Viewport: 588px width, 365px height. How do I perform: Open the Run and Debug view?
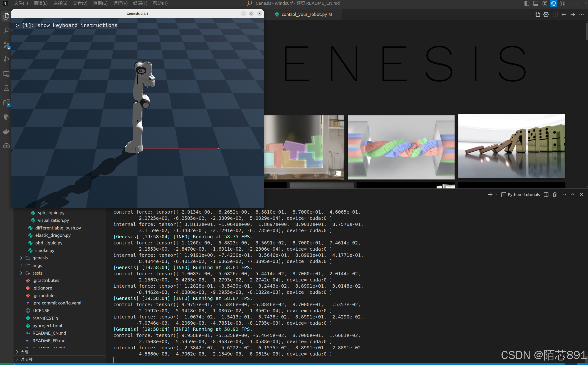[6, 59]
